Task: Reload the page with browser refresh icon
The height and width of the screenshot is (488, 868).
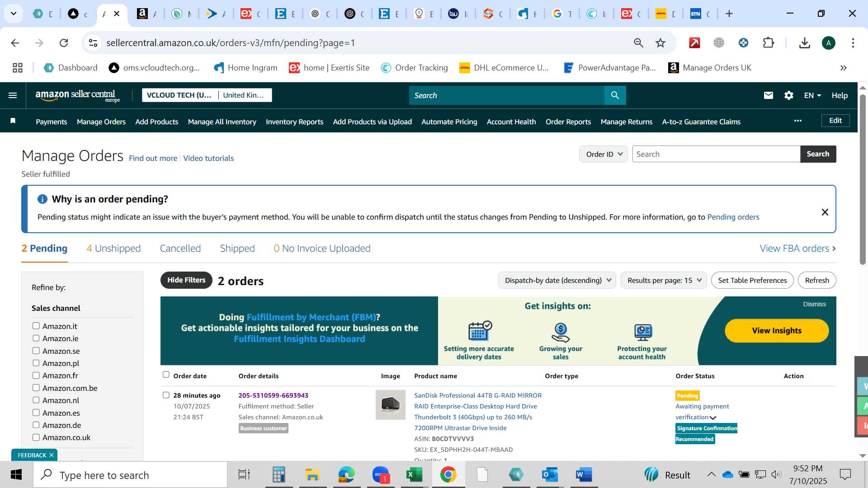Action: click(64, 43)
